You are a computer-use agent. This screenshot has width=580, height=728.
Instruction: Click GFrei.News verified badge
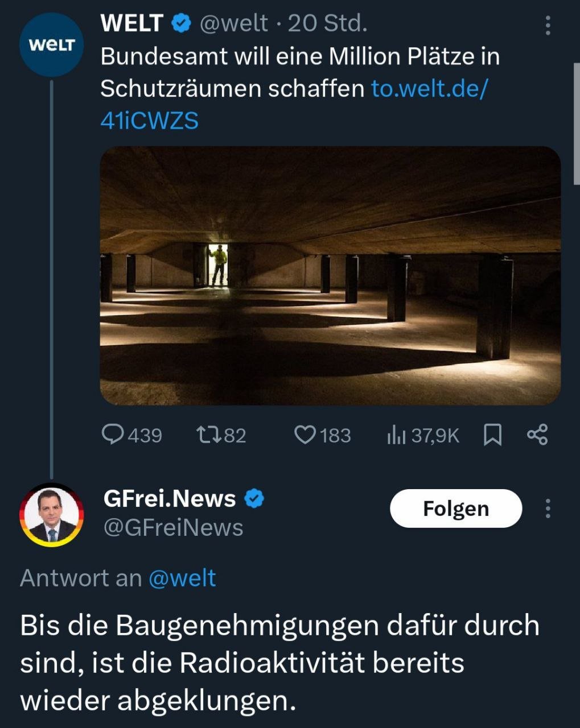(x=254, y=499)
